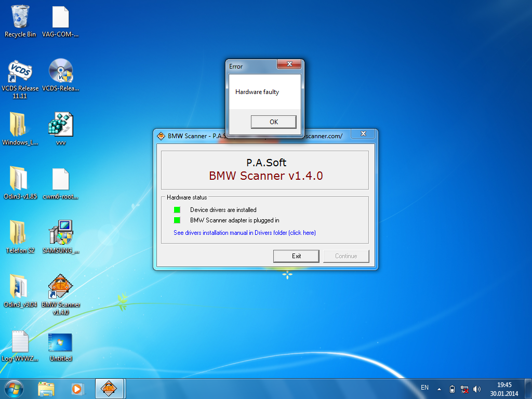The image size is (532, 399).
Task: Close the BMW Scanner window
Action: pos(363,134)
